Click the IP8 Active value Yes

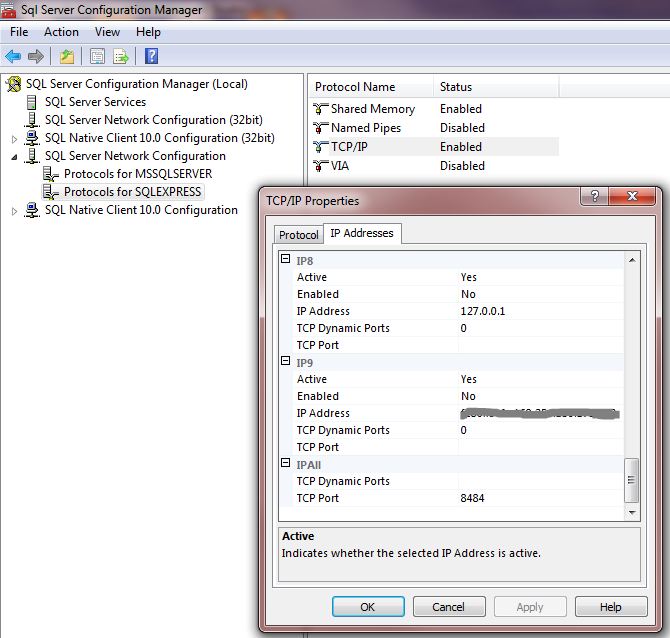coord(541,277)
